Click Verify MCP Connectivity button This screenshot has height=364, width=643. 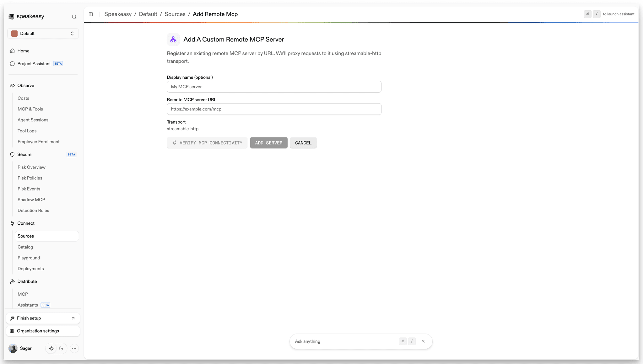[207, 143]
